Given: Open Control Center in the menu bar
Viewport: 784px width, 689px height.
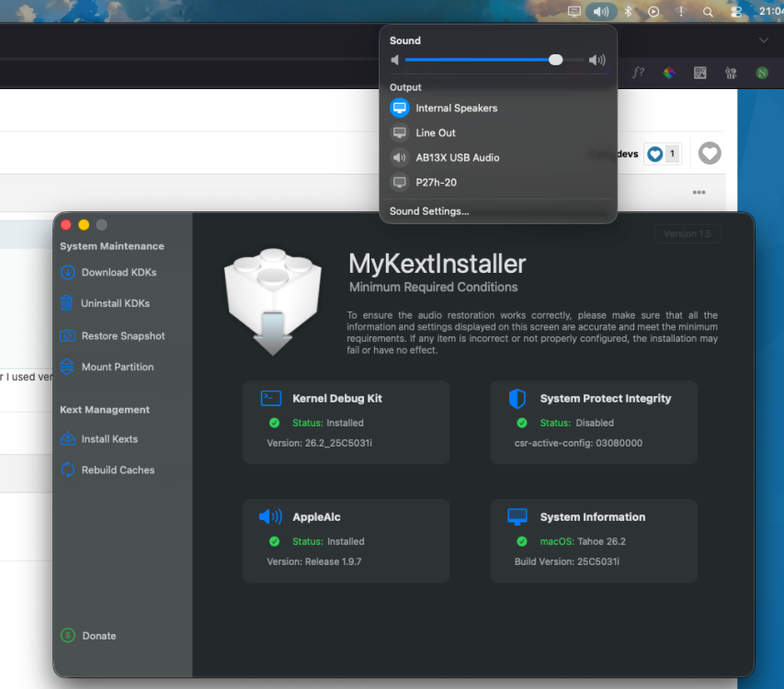Looking at the screenshot, I should coord(735,12).
